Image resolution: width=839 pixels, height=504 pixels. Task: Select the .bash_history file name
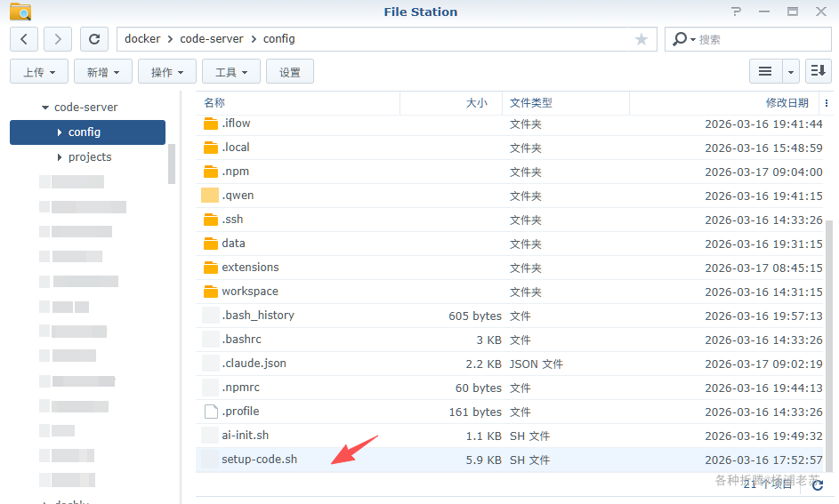click(x=258, y=316)
